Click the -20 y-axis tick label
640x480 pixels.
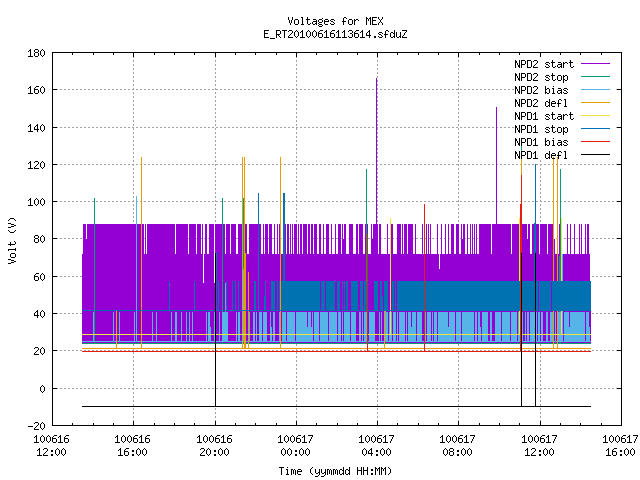36,426
